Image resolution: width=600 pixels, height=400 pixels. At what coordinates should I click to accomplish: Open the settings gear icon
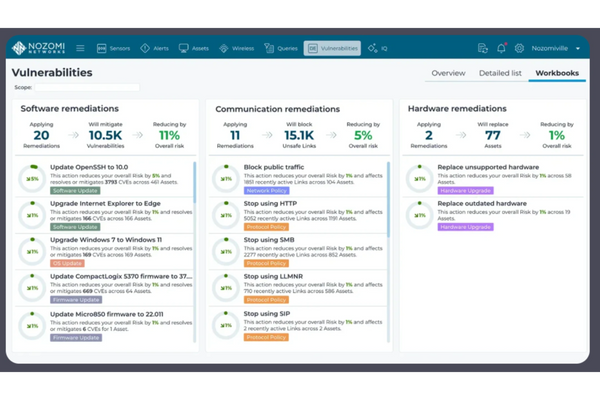coord(519,48)
